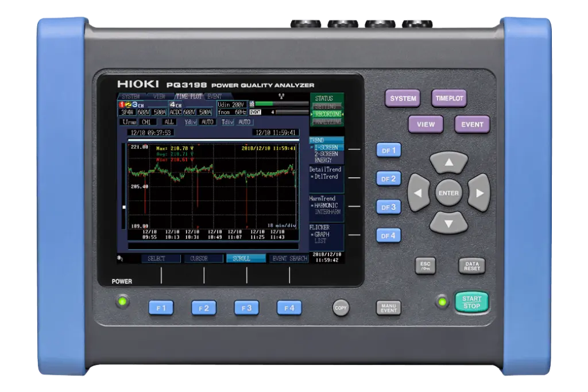
Task: Click the highlighted SCROLL soft key label
Action: click(x=246, y=259)
